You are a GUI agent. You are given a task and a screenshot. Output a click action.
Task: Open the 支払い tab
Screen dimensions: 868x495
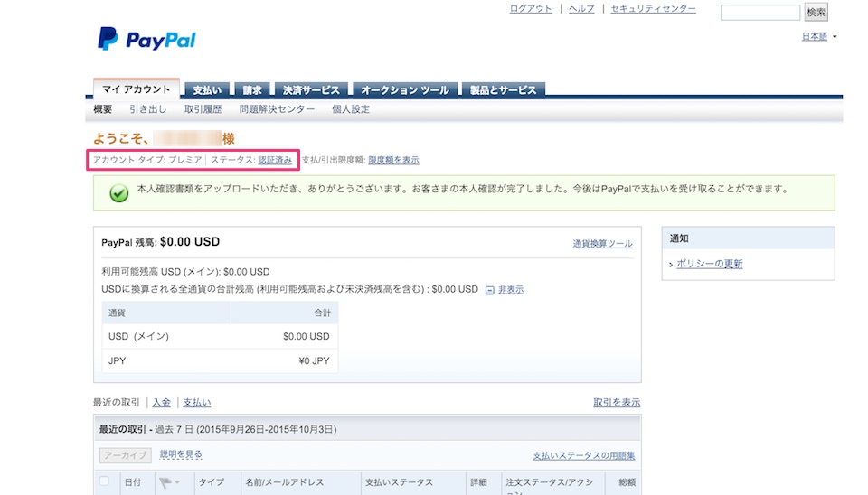coord(206,90)
